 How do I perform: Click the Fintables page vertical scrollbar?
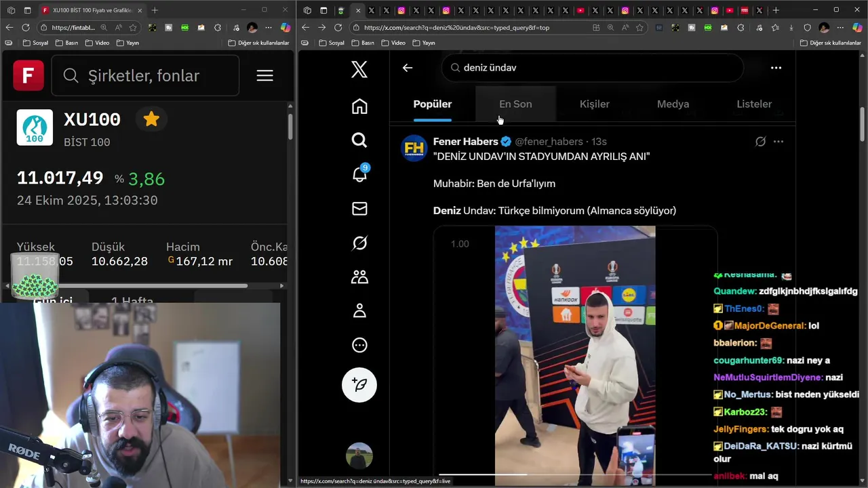tap(290, 127)
